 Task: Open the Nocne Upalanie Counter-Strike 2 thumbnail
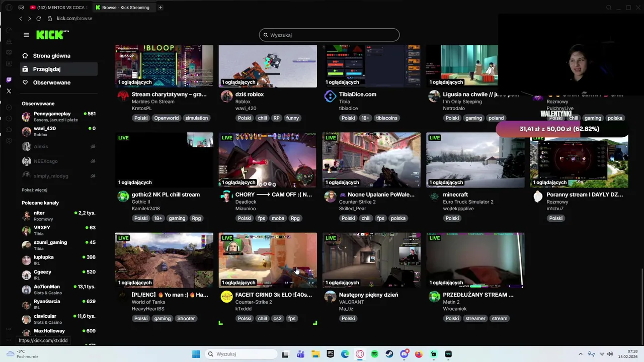(371, 160)
